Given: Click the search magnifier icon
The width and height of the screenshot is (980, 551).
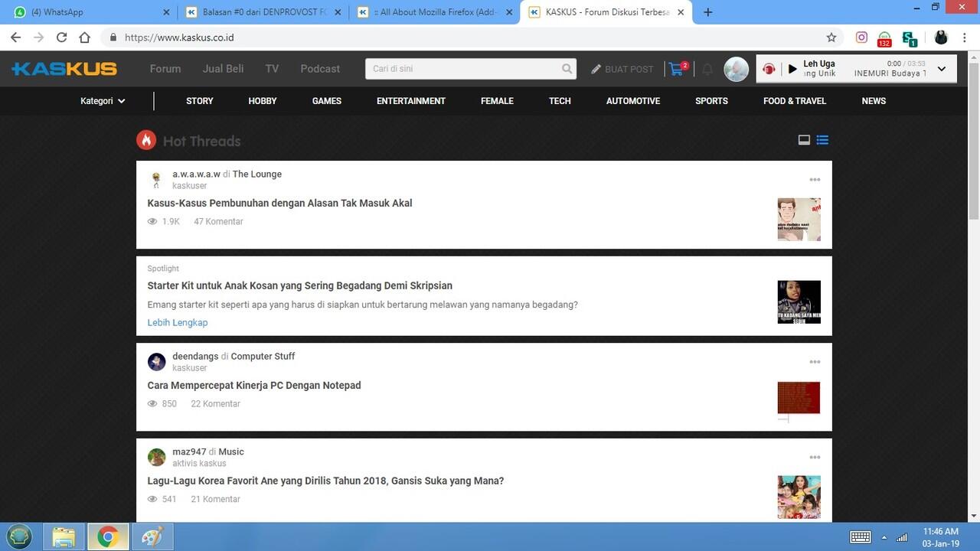Looking at the screenshot, I should point(567,69).
